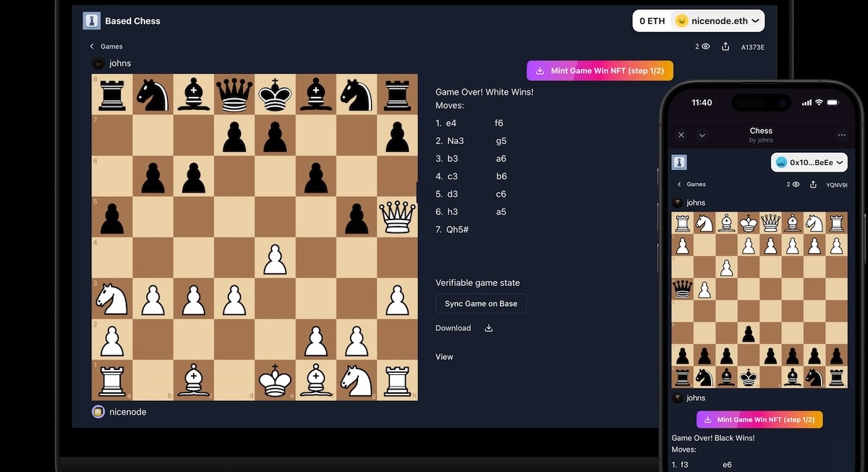Click the black pawn on a5
The width and height of the screenshot is (868, 472).
click(x=112, y=218)
